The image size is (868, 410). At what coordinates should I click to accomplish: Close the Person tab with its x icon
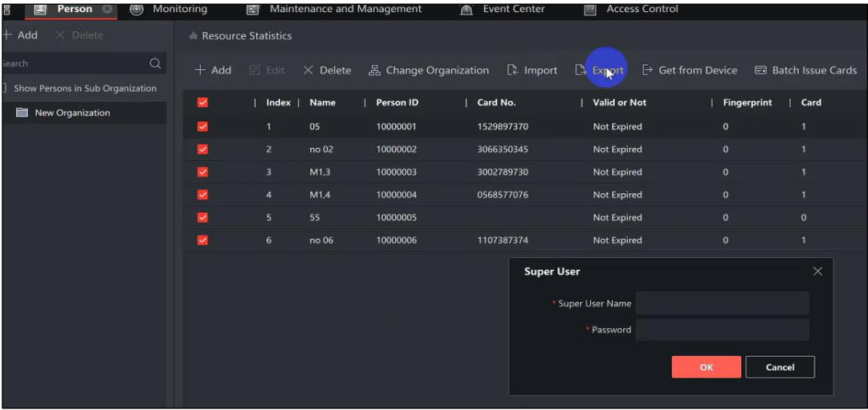[105, 10]
